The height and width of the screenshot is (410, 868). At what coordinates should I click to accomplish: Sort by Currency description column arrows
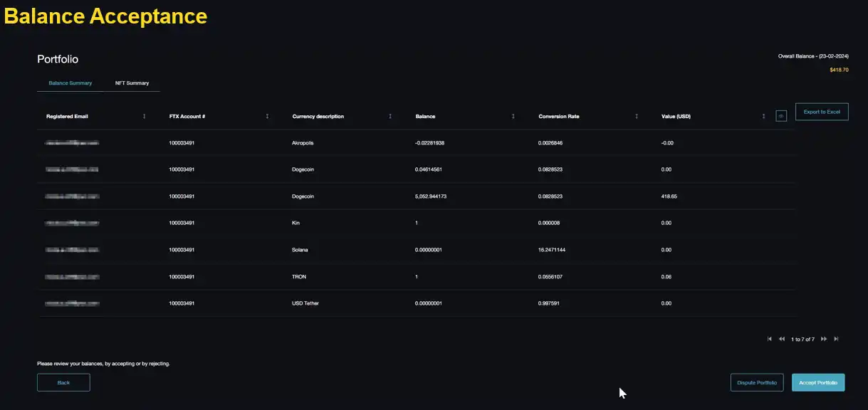tap(390, 116)
